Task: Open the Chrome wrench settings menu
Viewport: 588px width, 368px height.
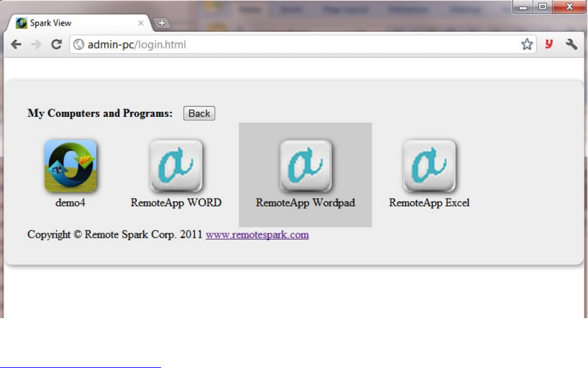Action: [571, 44]
